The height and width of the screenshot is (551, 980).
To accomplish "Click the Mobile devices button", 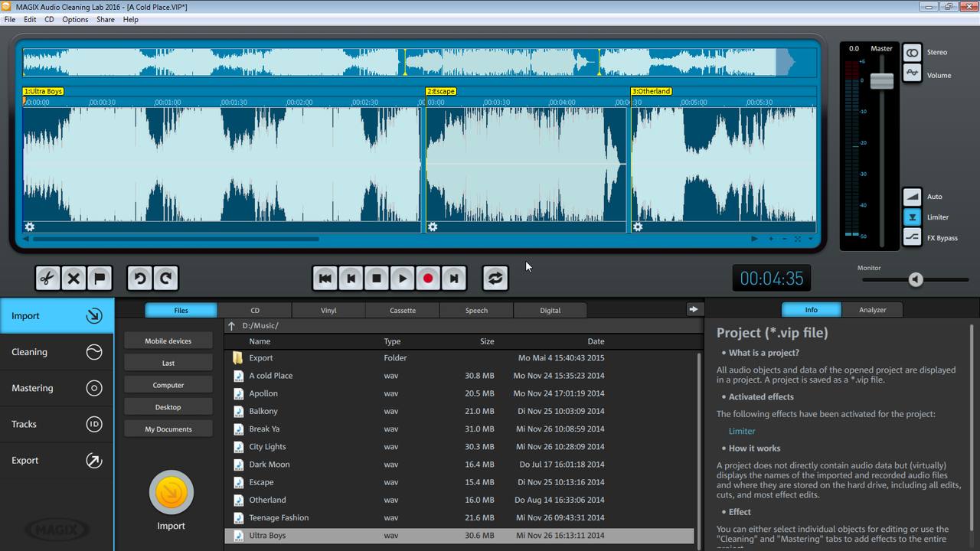I will [x=168, y=341].
